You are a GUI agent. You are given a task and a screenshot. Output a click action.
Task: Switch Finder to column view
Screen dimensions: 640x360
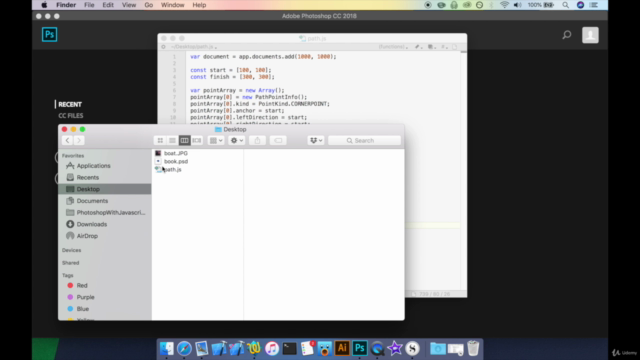click(184, 140)
